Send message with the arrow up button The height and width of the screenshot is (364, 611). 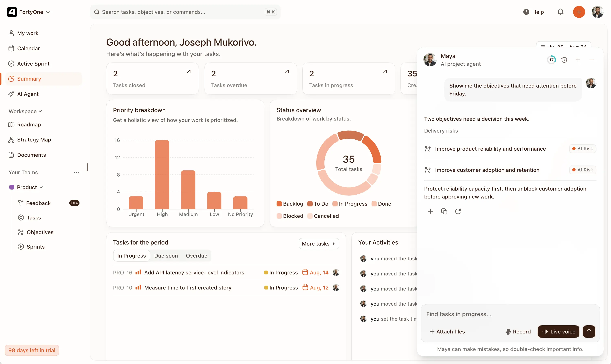click(x=589, y=332)
